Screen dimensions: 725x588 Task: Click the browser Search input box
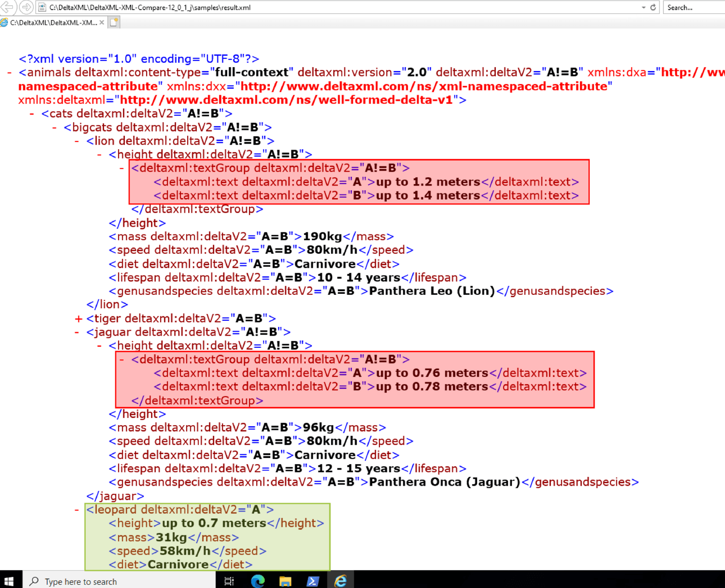(694, 7)
